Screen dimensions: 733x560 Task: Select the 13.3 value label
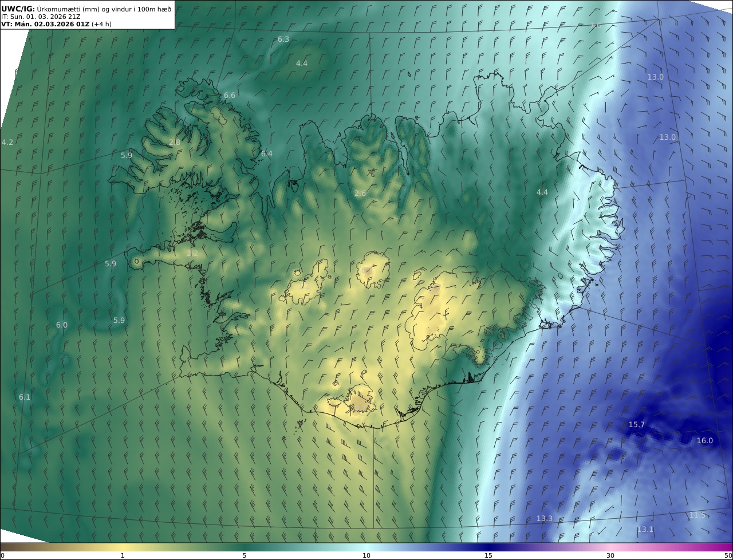(x=545, y=519)
